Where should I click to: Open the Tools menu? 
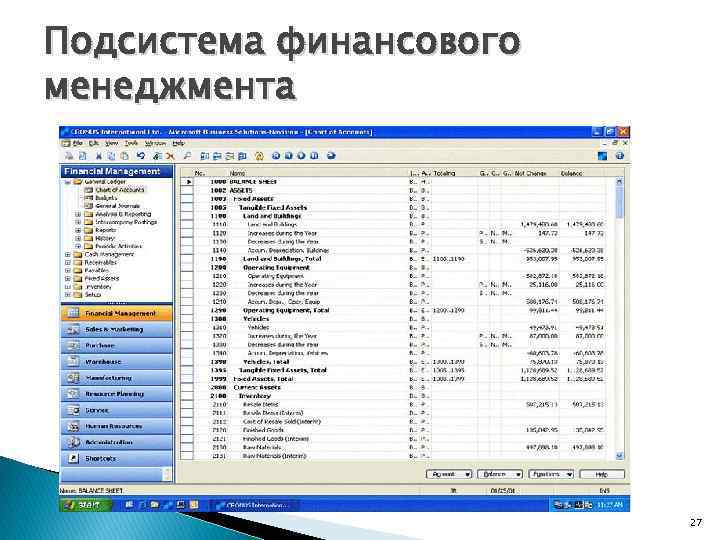[131, 143]
